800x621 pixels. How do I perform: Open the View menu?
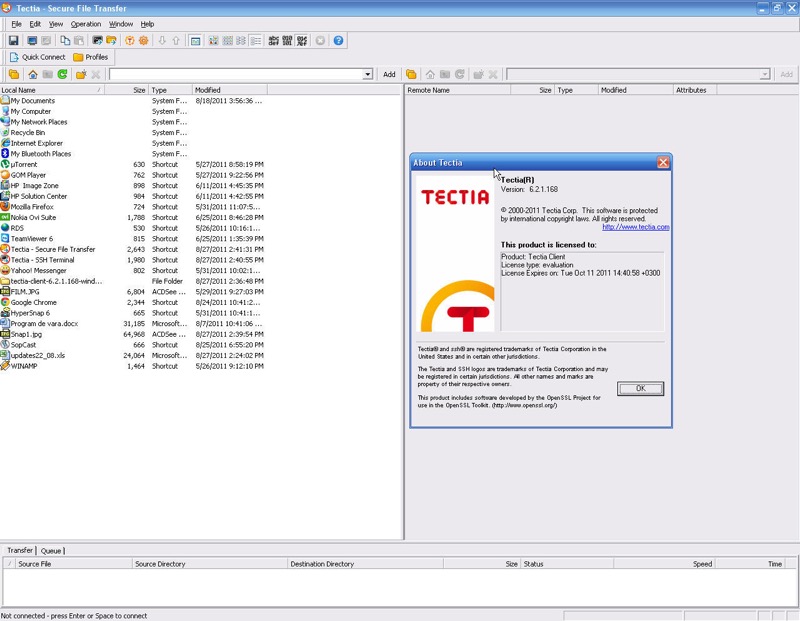point(56,24)
